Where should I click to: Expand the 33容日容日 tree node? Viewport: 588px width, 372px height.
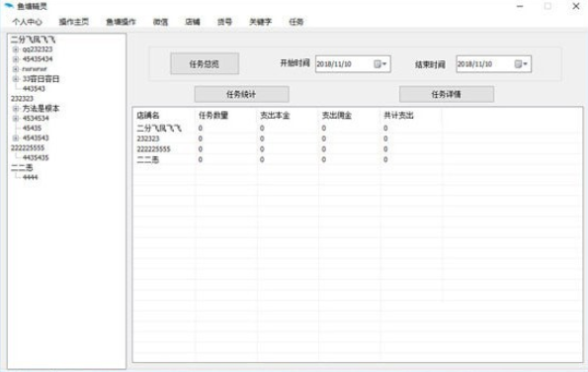(x=16, y=79)
